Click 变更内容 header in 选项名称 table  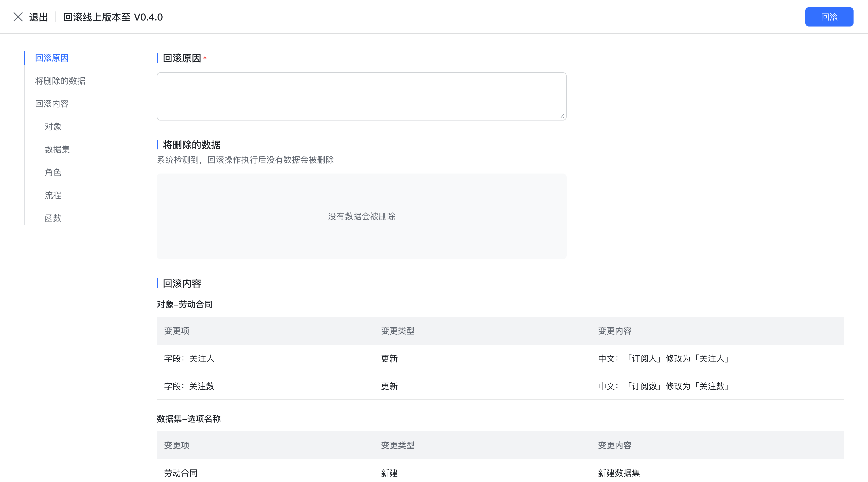click(x=615, y=445)
